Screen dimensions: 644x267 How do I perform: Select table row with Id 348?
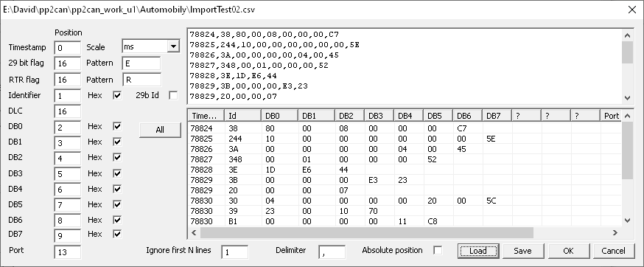pos(405,159)
